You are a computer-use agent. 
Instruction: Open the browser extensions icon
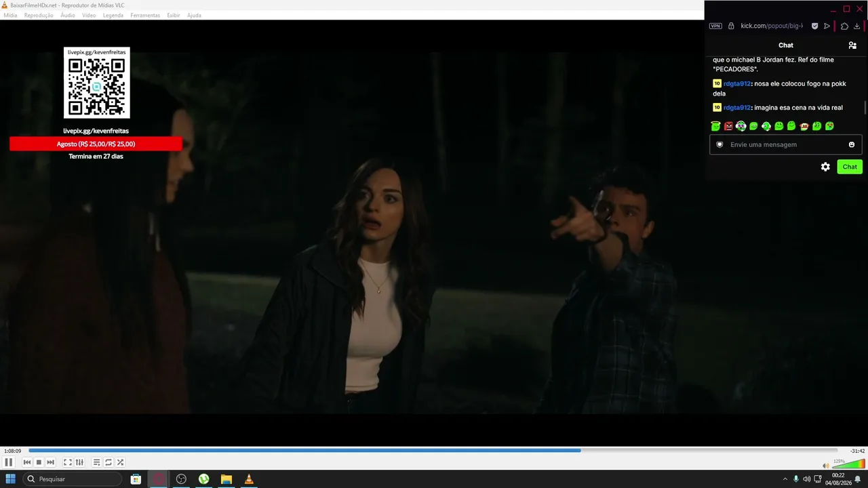[x=844, y=26]
